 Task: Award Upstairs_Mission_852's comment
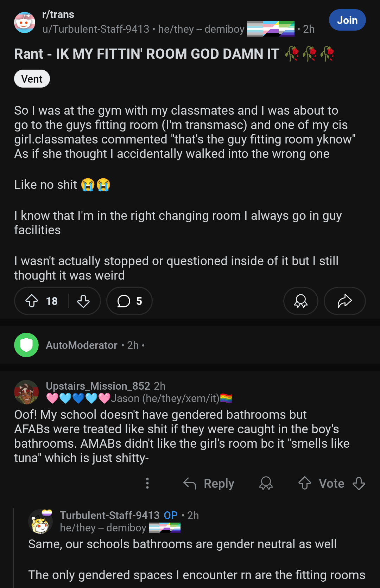pos(266,484)
